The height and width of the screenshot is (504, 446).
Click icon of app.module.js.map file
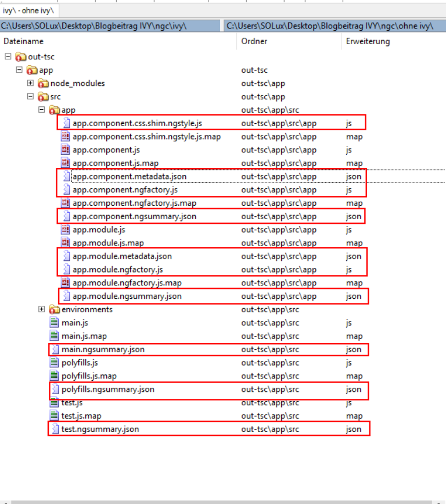tap(66, 242)
